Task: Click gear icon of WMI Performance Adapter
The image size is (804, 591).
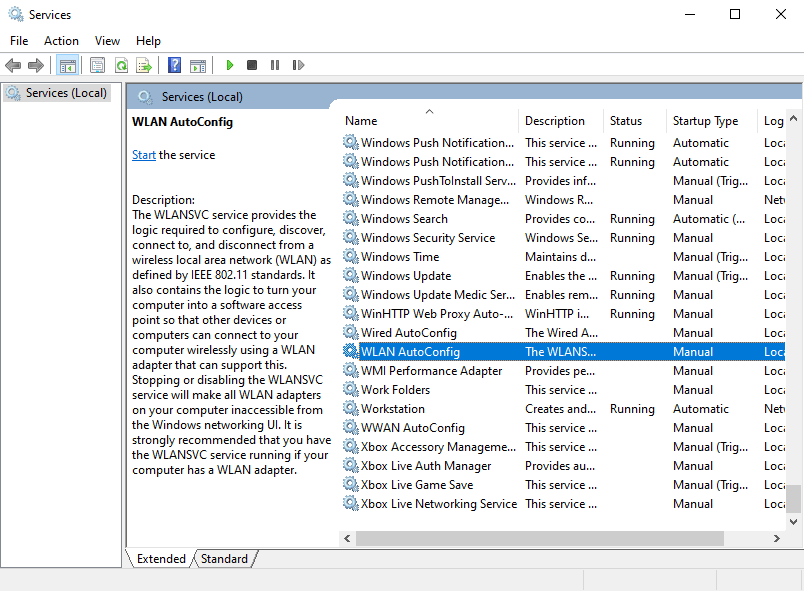Action: [351, 370]
